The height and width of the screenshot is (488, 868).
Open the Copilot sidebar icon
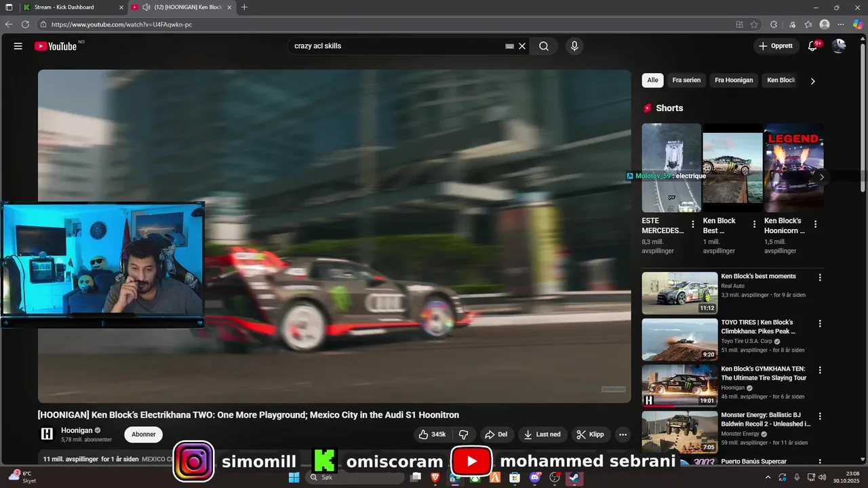858,24
